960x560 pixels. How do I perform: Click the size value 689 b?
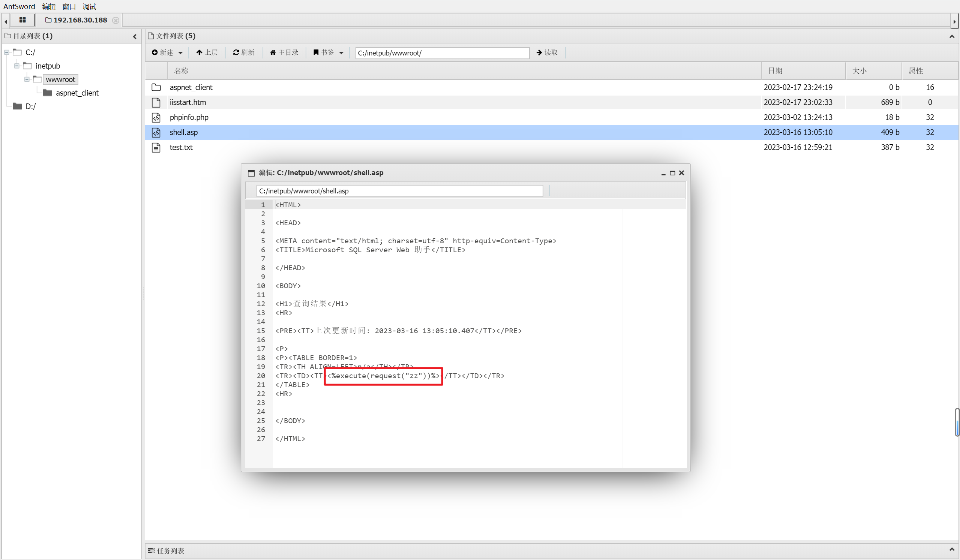pos(890,102)
